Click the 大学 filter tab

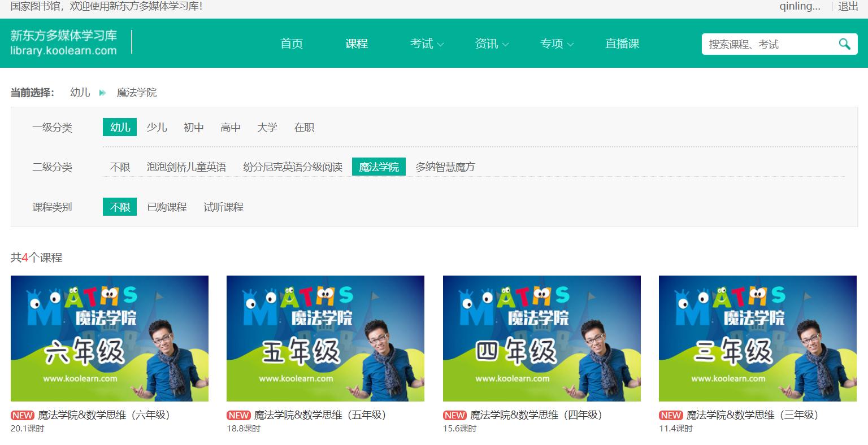267,127
